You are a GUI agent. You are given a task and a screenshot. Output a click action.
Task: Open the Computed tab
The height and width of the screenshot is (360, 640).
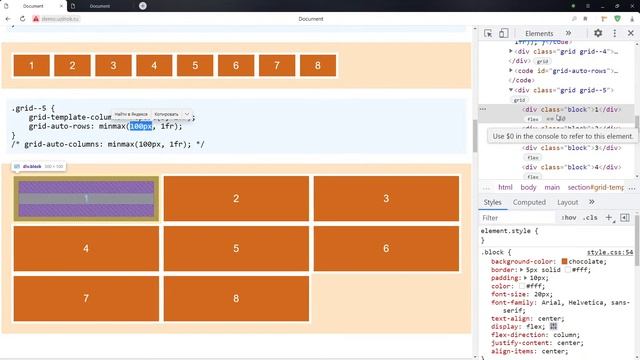click(529, 202)
